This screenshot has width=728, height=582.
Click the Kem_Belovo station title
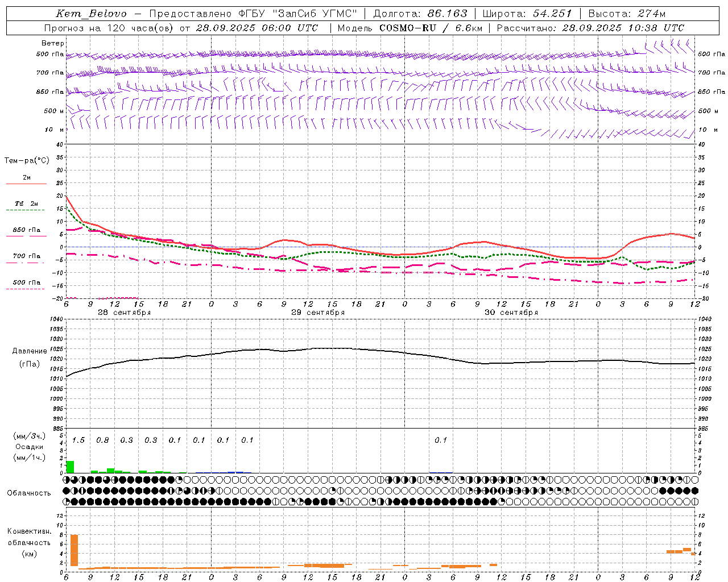[x=91, y=14]
